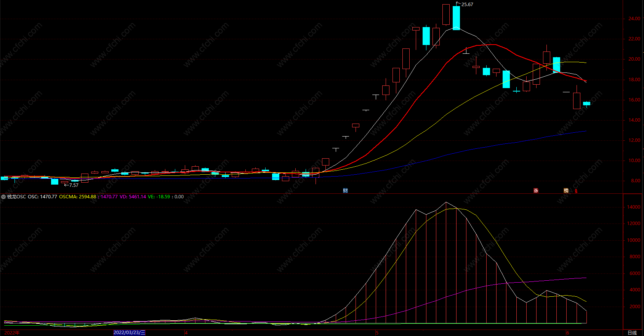This screenshot has width=644, height=336.
Task: Select the 2022/03/23/三 date label
Action: (x=129, y=333)
